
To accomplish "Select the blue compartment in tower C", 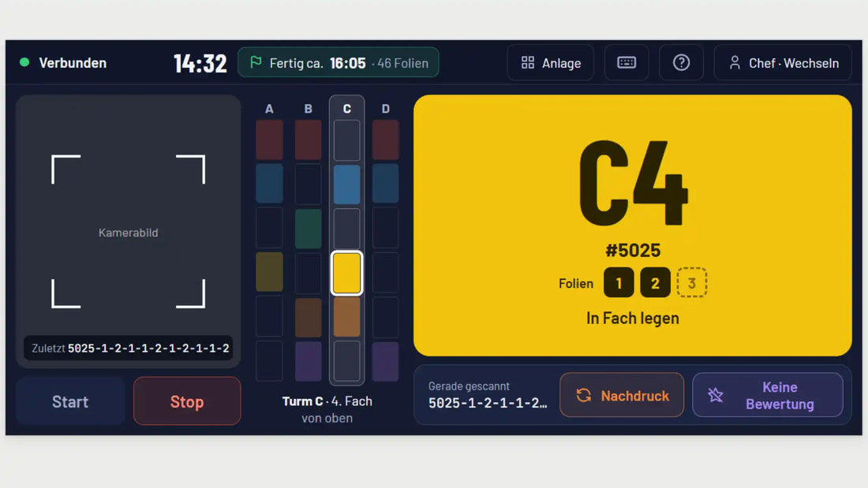I will 346,184.
